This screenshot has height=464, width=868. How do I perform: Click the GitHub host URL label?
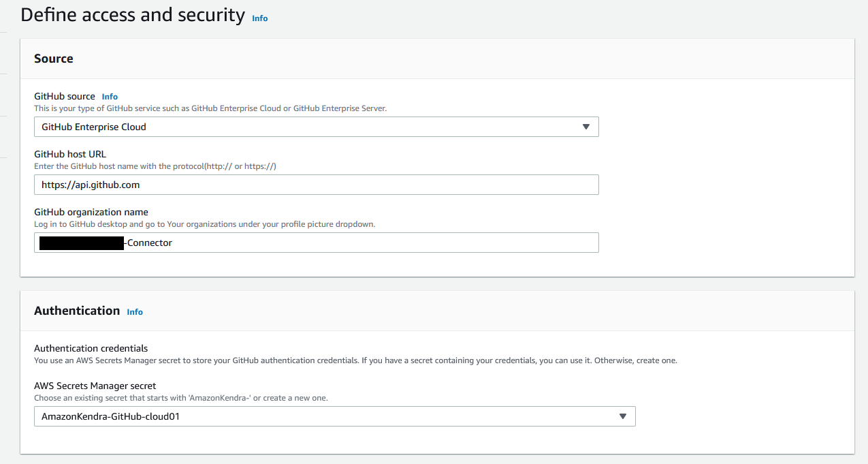pos(70,154)
